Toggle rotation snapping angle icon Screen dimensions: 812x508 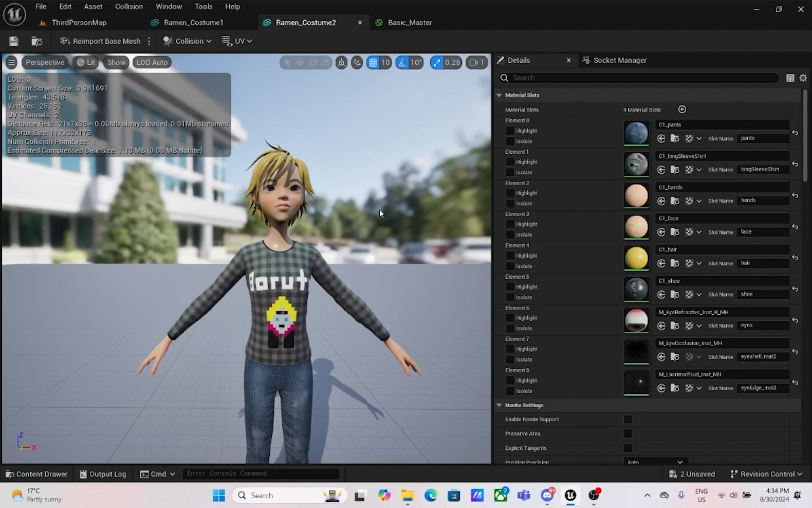[x=402, y=62]
